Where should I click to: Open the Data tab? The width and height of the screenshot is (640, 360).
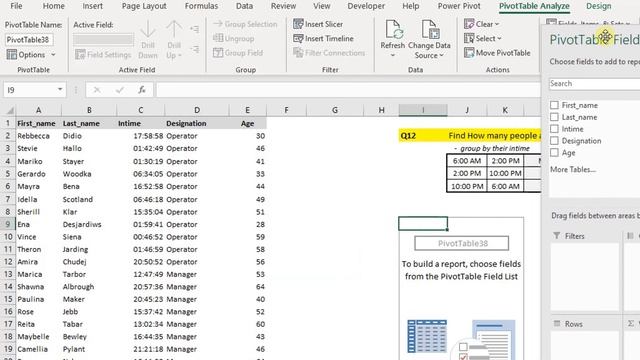click(x=244, y=6)
